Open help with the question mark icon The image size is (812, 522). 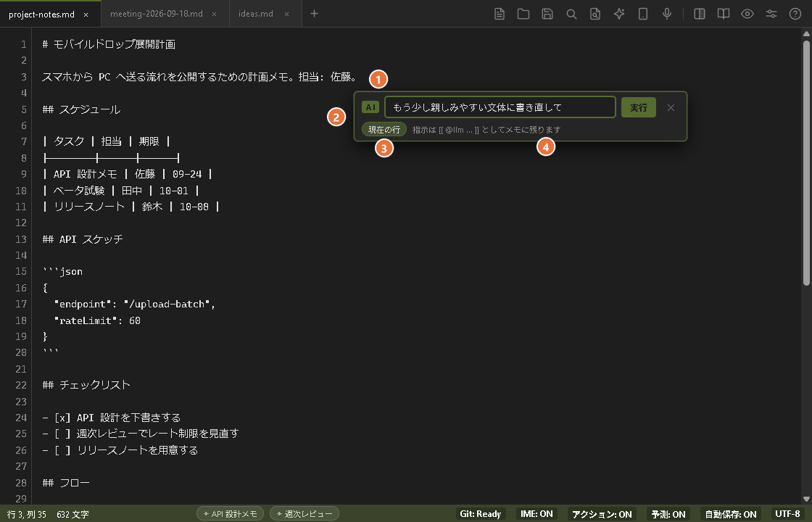(795, 14)
